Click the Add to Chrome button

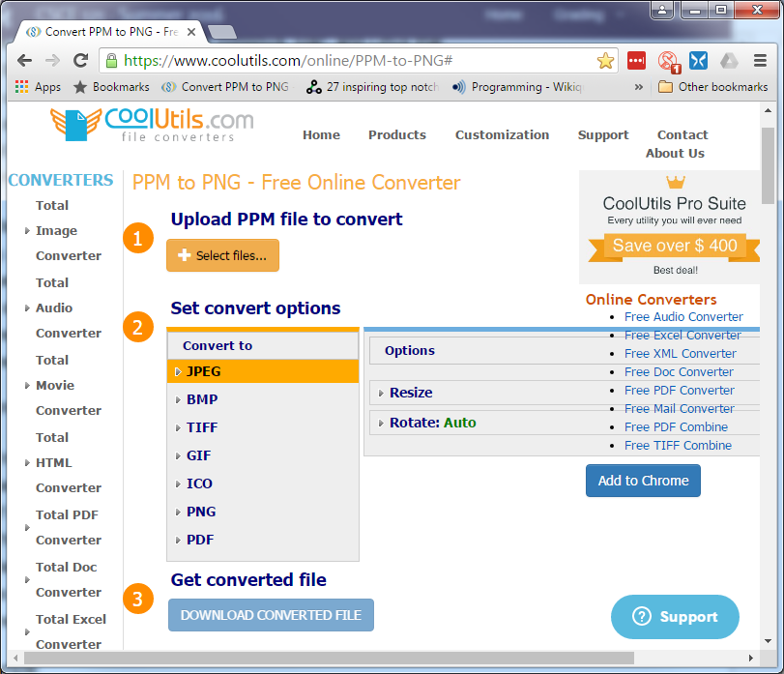pyautogui.click(x=643, y=481)
